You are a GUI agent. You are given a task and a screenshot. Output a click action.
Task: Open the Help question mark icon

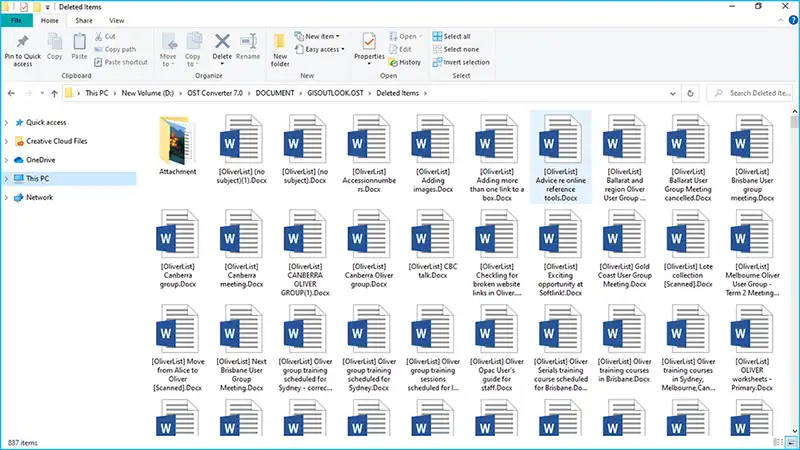click(793, 20)
